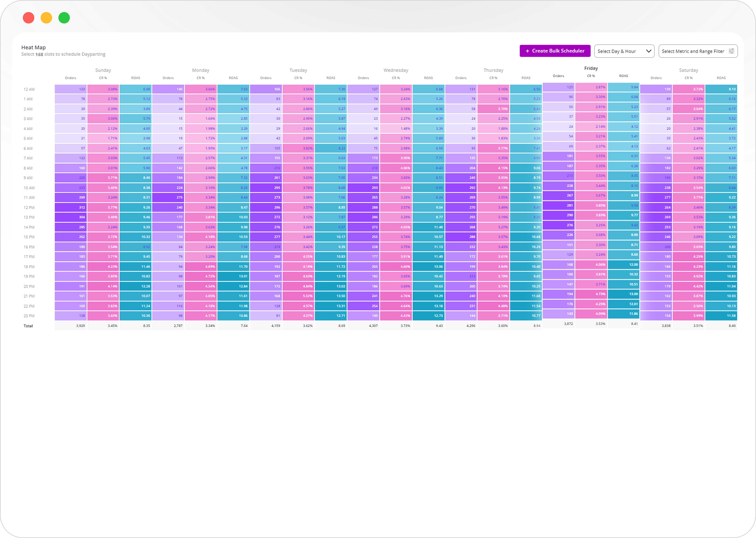
Task: Click the chevron on Select Day & Hour
Action: click(x=649, y=51)
